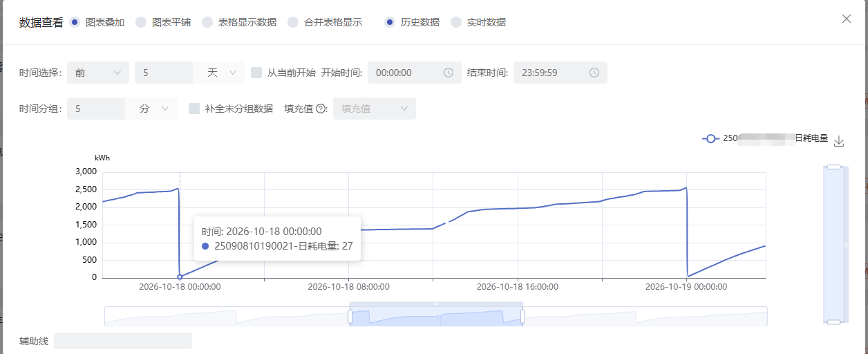Click the horizontal zoom slider left handle
Viewport: 868px width, 354px height.
click(x=350, y=317)
